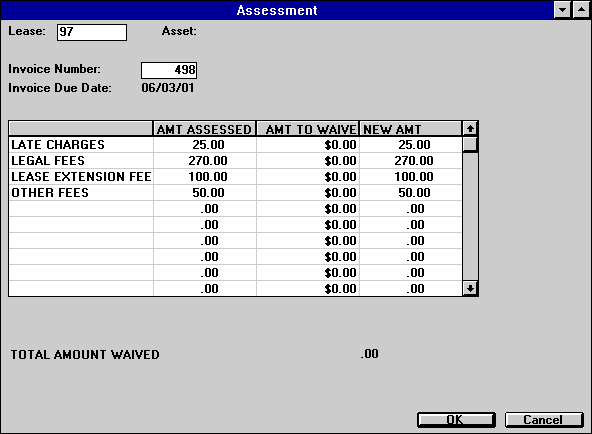Click the Lease input field
Screen dimensions: 592x434
[x=92, y=32]
